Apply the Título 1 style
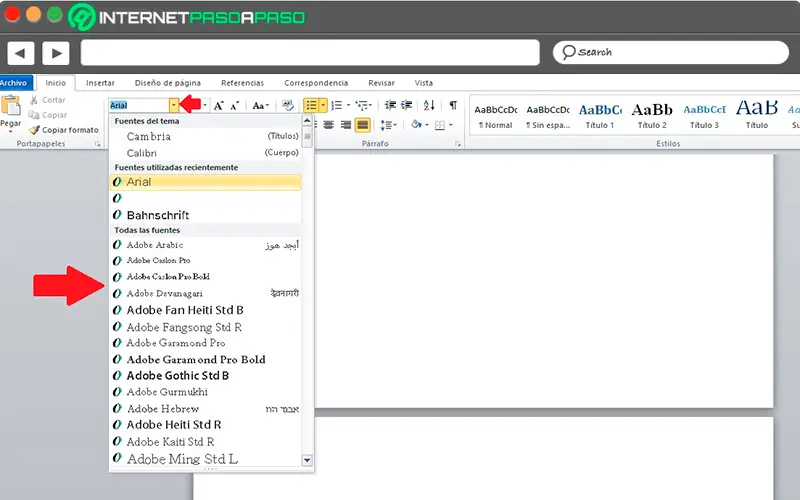This screenshot has height=500, width=800. (600, 116)
